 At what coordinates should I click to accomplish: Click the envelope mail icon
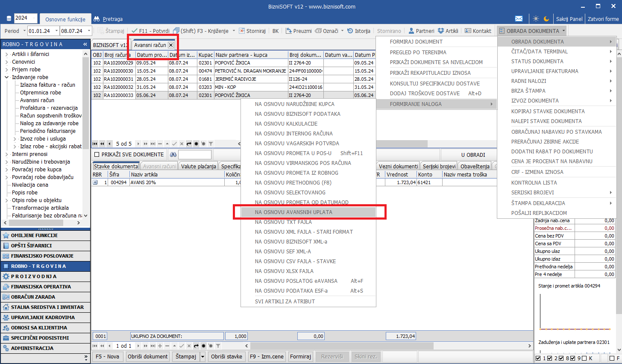[519, 19]
